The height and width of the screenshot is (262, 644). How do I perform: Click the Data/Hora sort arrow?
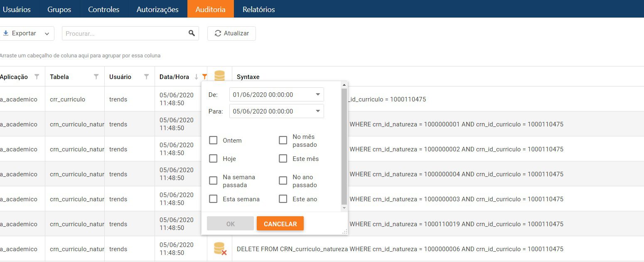click(x=197, y=77)
